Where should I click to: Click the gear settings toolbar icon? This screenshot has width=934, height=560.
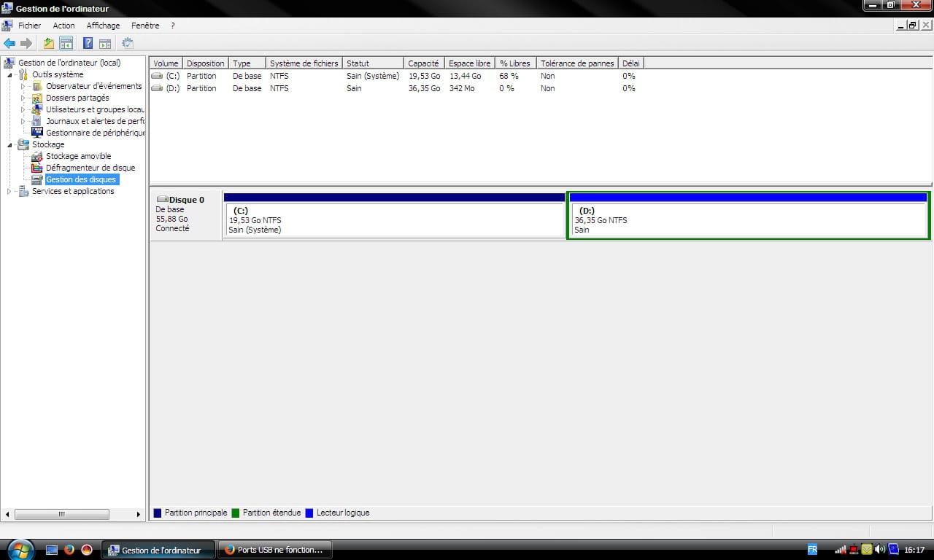[x=128, y=44]
